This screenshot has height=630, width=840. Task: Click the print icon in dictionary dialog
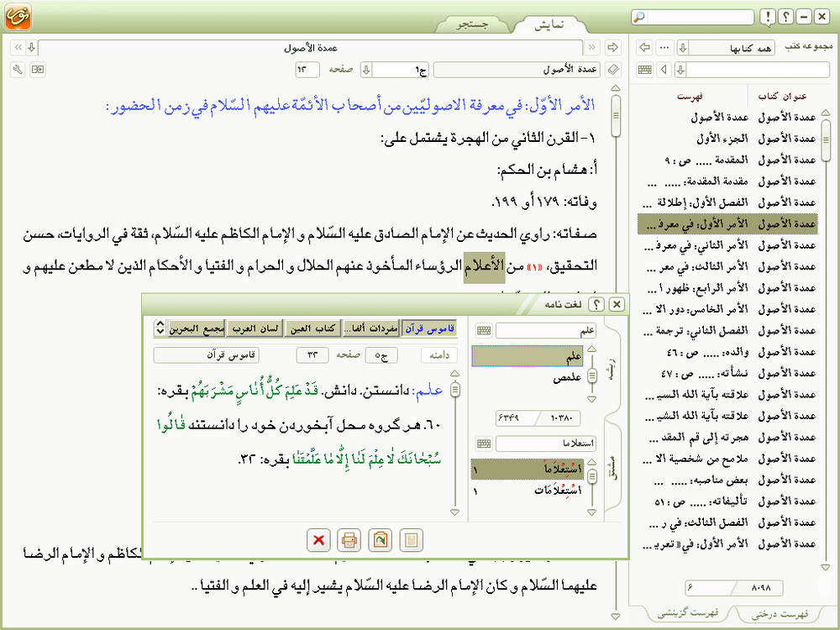(350, 539)
